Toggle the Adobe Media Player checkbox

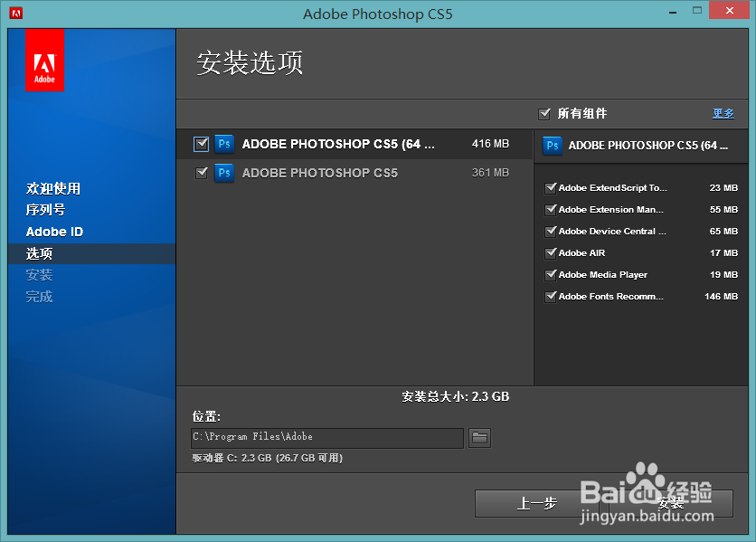coord(551,274)
